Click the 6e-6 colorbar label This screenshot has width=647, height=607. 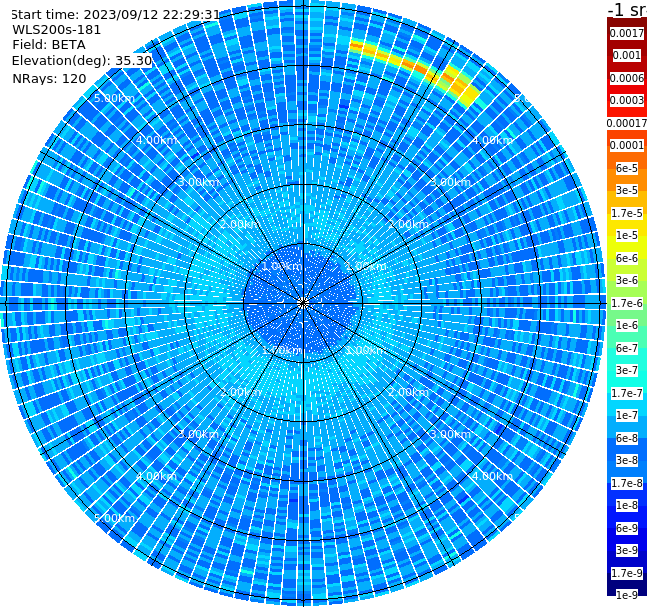pos(627,258)
